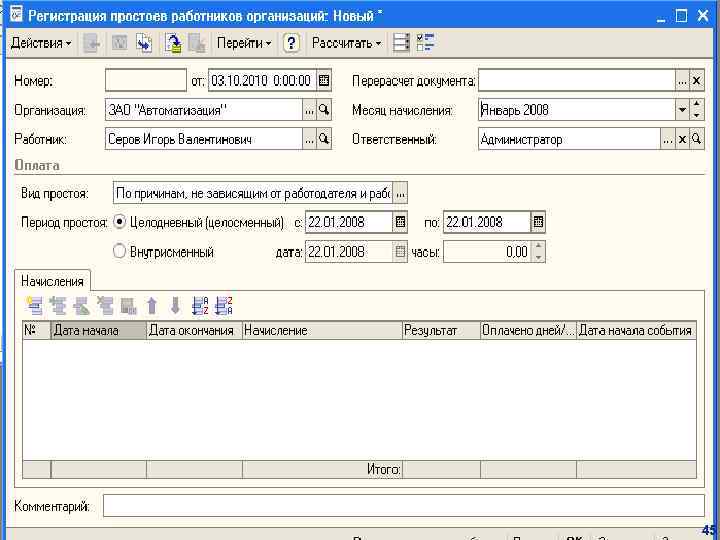This screenshot has width=720, height=540.
Task: Select the Внутрисменный radio button
Action: [119, 251]
